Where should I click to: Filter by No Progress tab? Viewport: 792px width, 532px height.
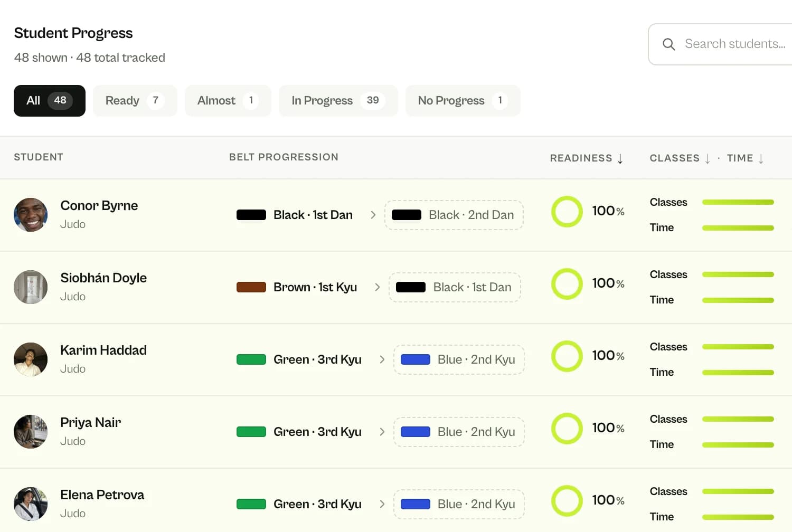point(463,101)
